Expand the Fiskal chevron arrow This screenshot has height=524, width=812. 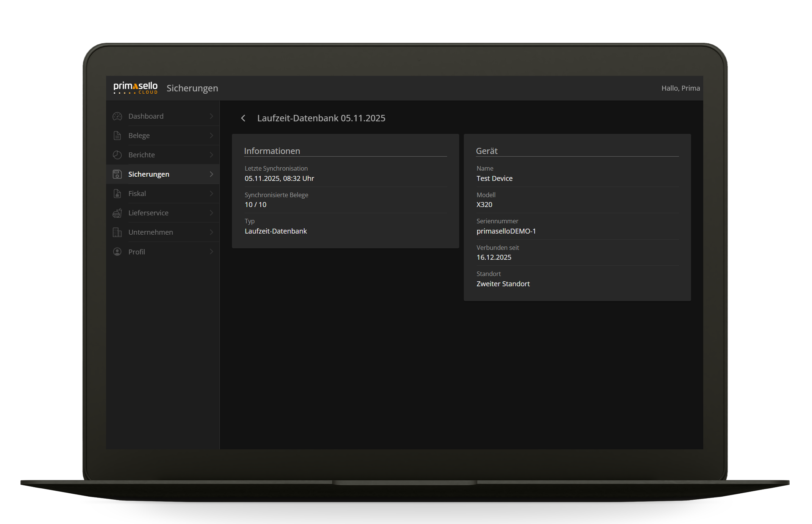click(x=211, y=194)
